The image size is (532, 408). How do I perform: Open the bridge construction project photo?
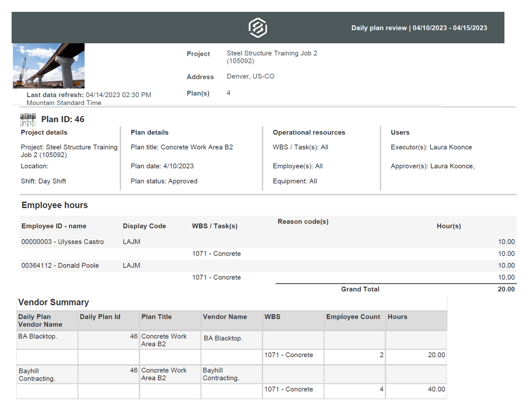[x=49, y=66]
